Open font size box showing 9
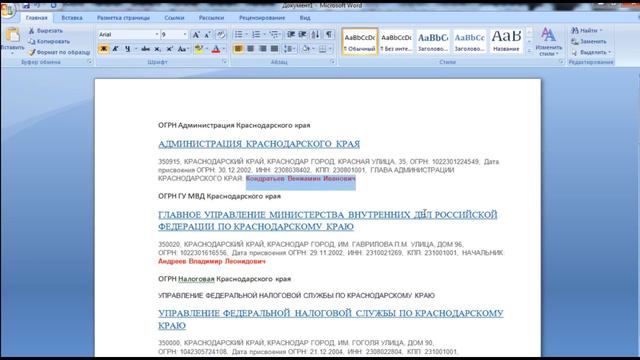Viewport: 640px width, 360px height. point(173,35)
